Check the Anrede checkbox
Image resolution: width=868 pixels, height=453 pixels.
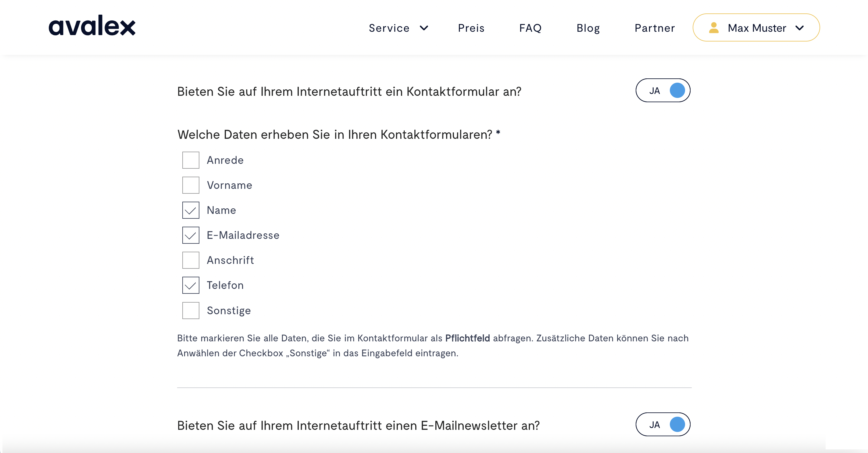click(x=190, y=160)
